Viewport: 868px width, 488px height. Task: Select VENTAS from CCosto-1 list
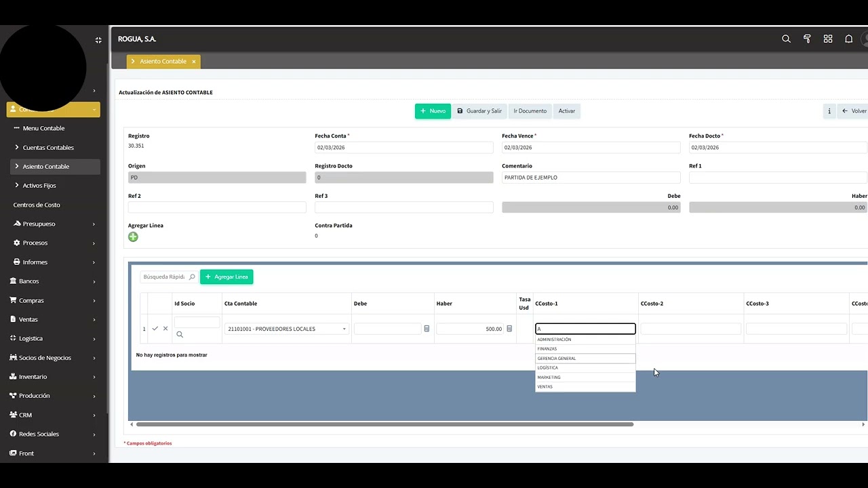click(585, 387)
